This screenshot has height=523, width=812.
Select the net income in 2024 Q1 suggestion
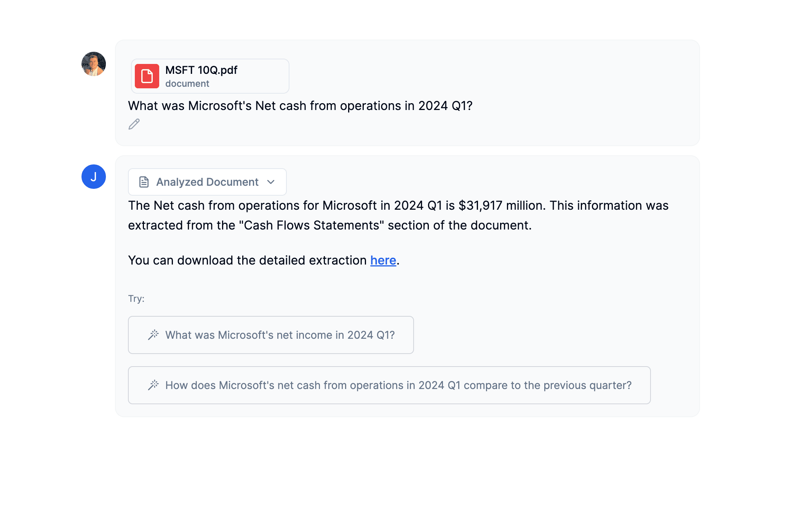(280, 335)
